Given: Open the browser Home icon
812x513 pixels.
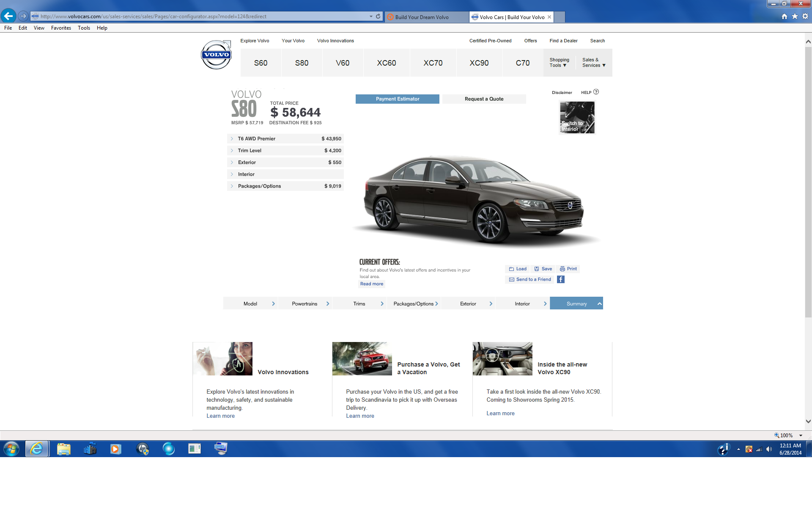Looking at the screenshot, I should coord(784,17).
